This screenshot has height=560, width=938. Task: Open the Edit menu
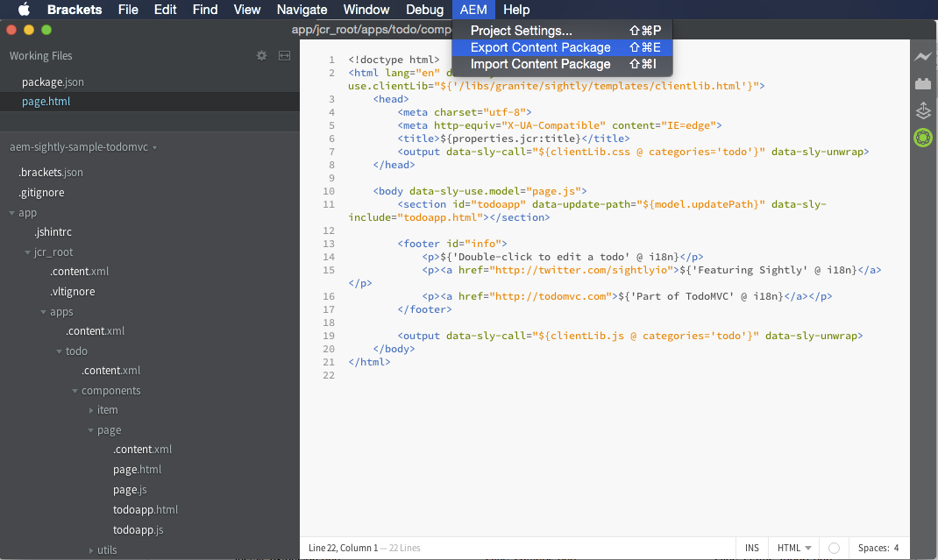point(165,10)
